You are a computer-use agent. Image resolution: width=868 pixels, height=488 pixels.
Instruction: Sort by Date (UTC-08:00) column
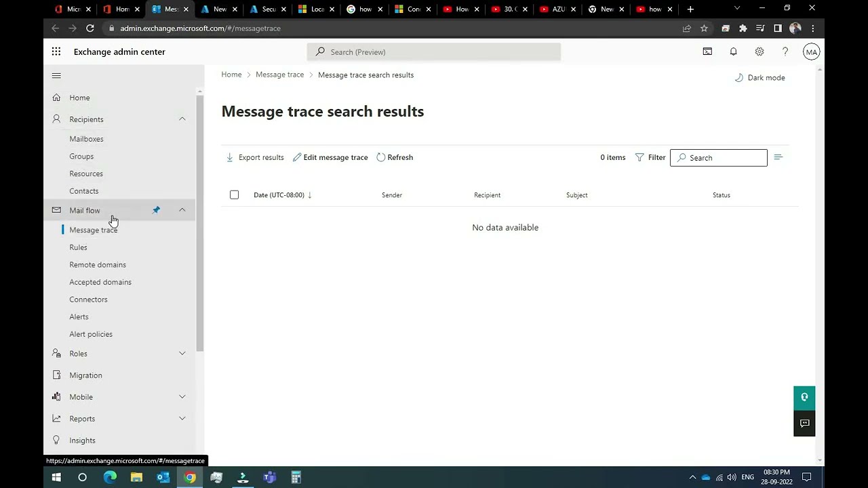pyautogui.click(x=283, y=195)
